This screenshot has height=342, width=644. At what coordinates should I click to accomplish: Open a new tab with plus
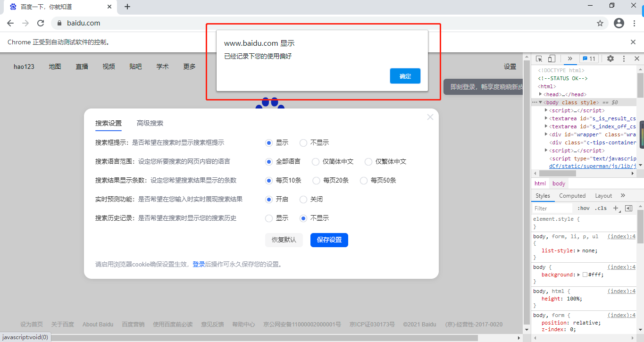point(127,7)
